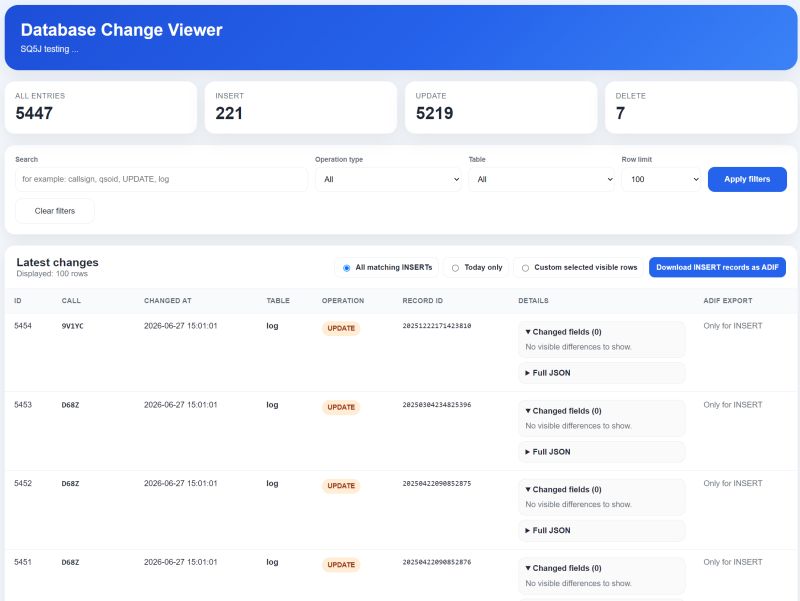Click Only for INSERT in row 5454

pyautogui.click(x=733, y=325)
